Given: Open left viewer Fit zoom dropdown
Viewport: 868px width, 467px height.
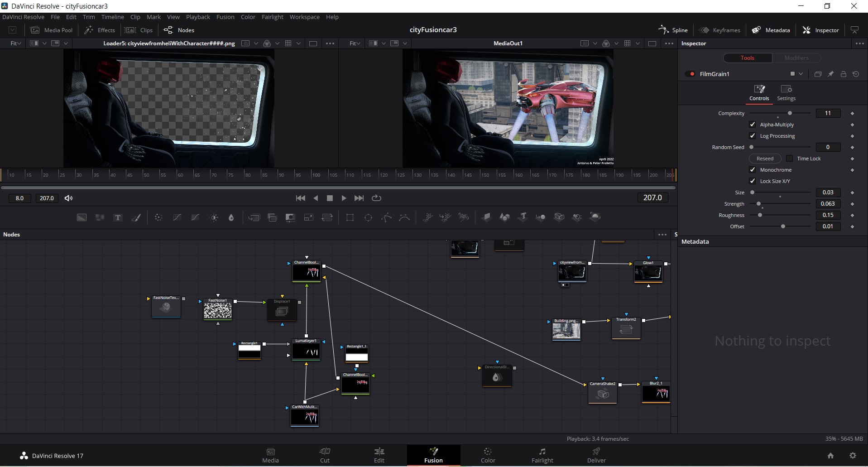Looking at the screenshot, I should click(16, 43).
